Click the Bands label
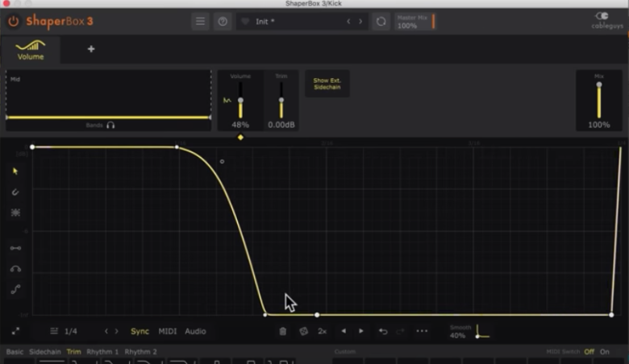Screen dimensions: 629x364 pyautogui.click(x=94, y=126)
